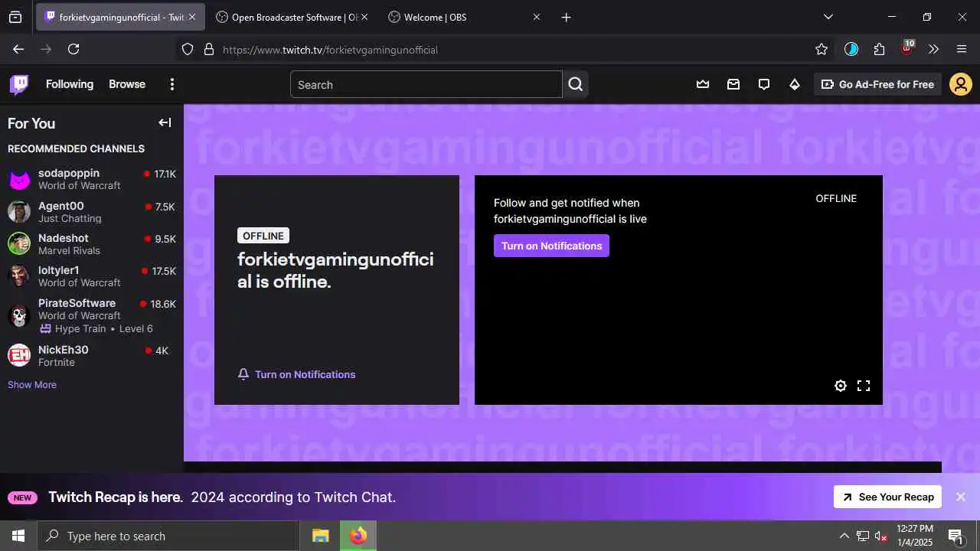Reload the Twitch page
The height and width of the screenshot is (551, 980).
pyautogui.click(x=73, y=49)
